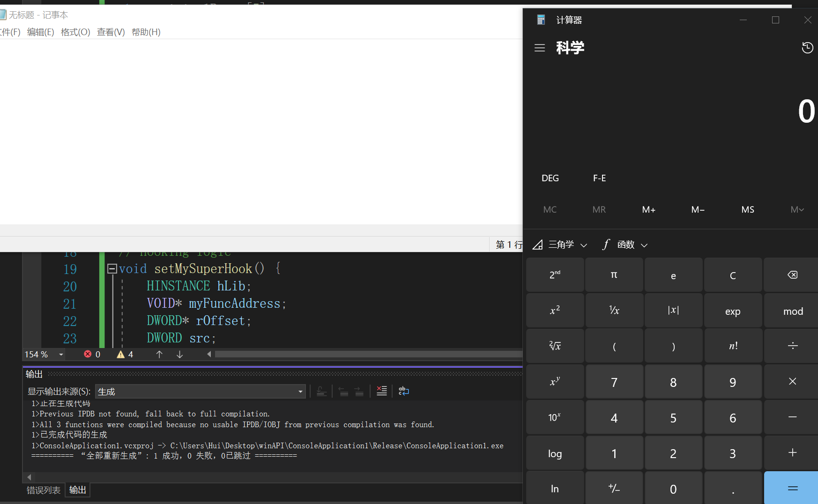This screenshot has width=818, height=504.
Task: Click the find message in code icon
Action: point(321,391)
